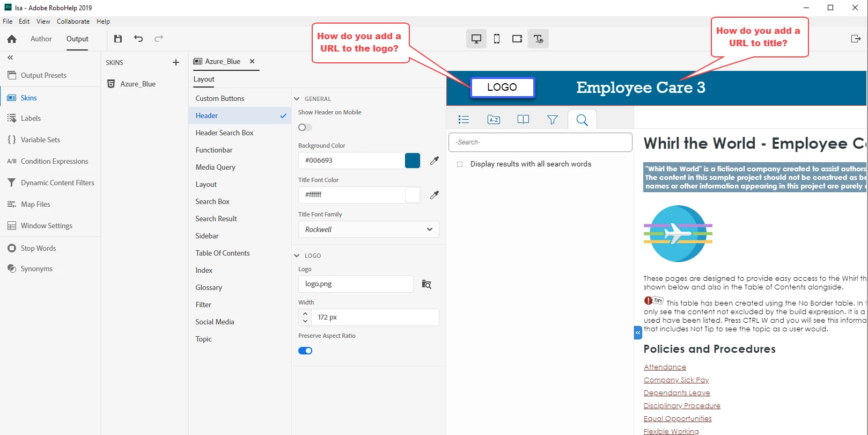Select Functionbar component

click(x=214, y=150)
